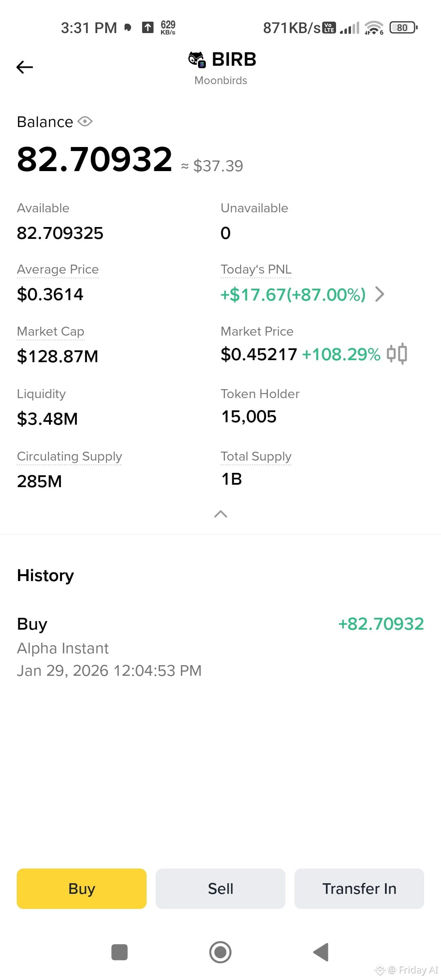This screenshot has width=441, height=980.
Task: Collapse token details with up chevron
Action: pyautogui.click(x=220, y=514)
